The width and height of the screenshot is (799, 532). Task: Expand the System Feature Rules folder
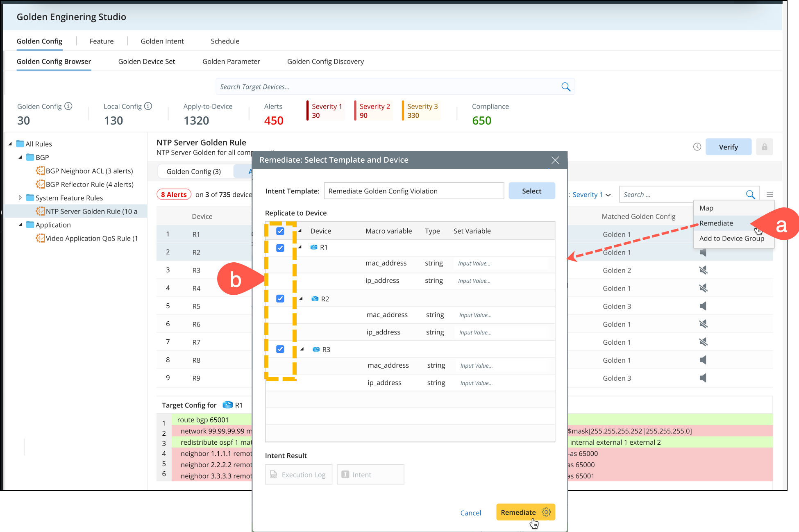point(20,198)
